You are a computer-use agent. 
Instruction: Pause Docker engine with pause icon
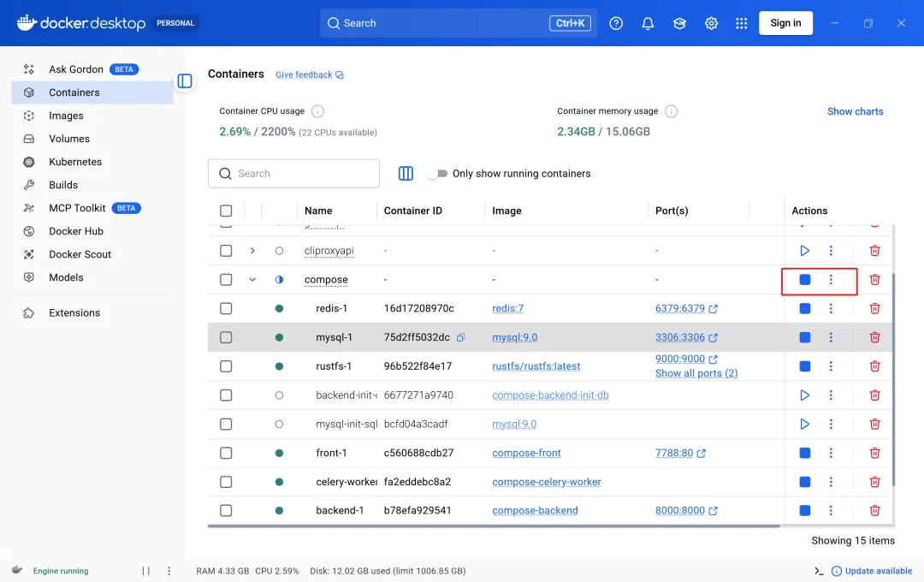pyautogui.click(x=145, y=571)
